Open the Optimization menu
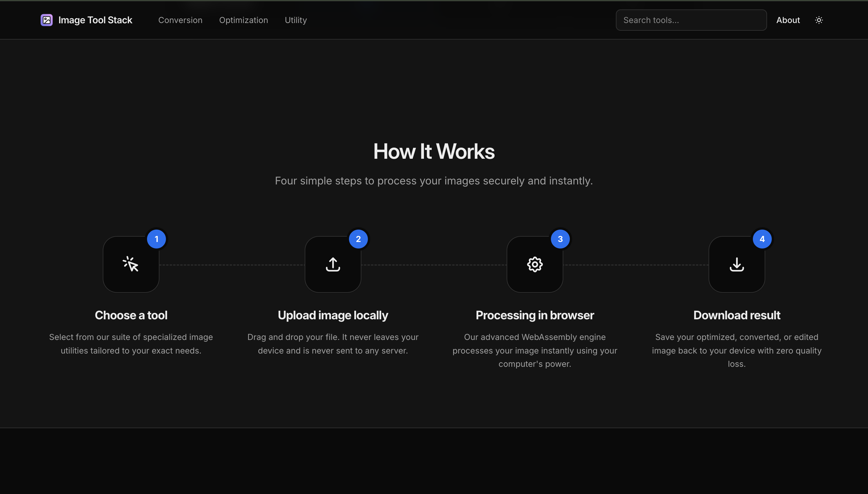868x494 pixels. pyautogui.click(x=243, y=20)
